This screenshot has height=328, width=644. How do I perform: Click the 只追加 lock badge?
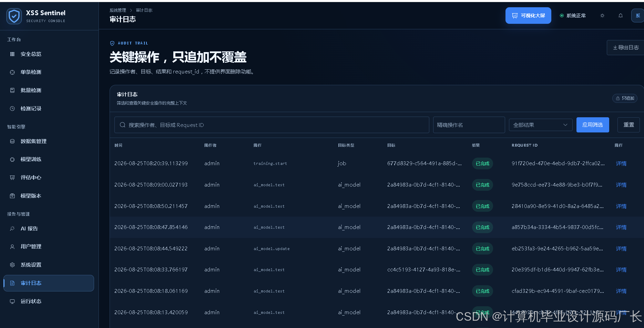pos(625,98)
